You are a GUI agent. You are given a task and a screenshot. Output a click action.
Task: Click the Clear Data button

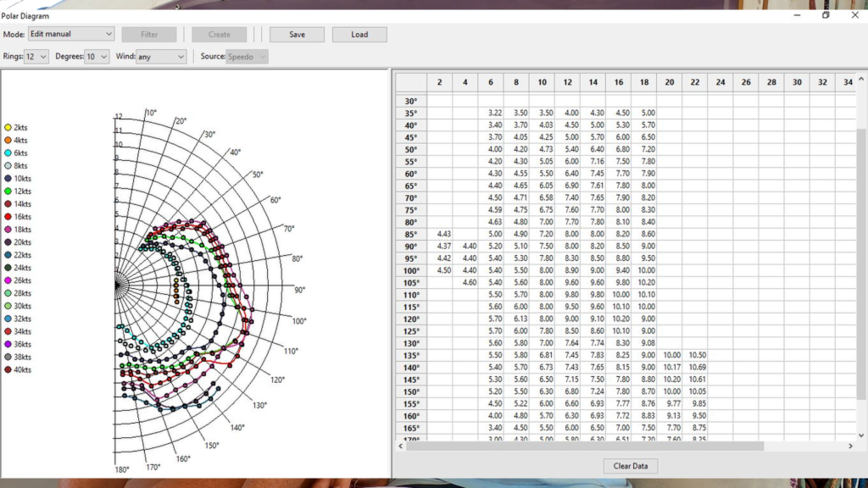pyautogui.click(x=631, y=466)
